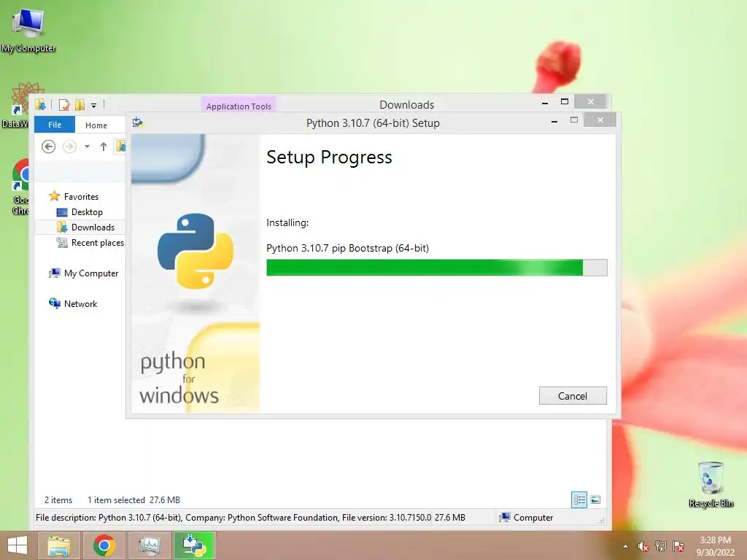Click the folder icon in Downloads title bar
The image size is (747, 560).
pyautogui.click(x=40, y=104)
